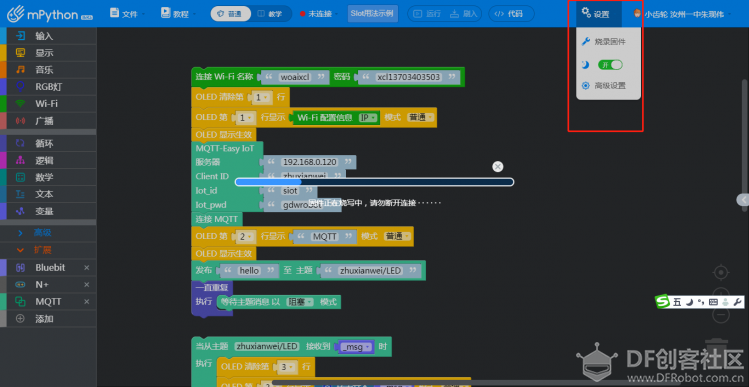Click the publish message field hello
This screenshot has width=749, height=387.
coord(248,271)
